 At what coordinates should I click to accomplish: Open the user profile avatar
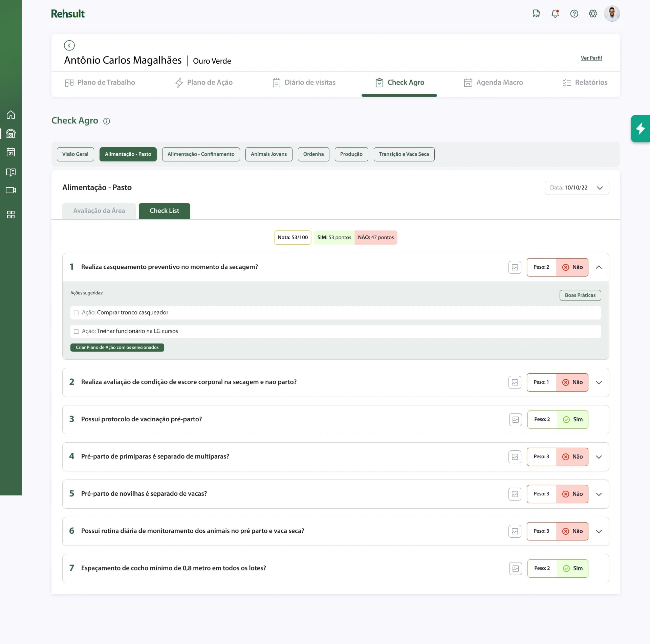tap(612, 14)
